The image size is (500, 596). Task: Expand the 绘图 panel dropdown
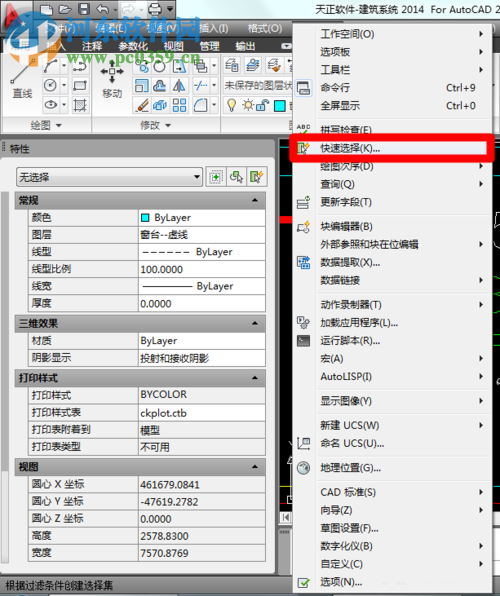[x=46, y=125]
